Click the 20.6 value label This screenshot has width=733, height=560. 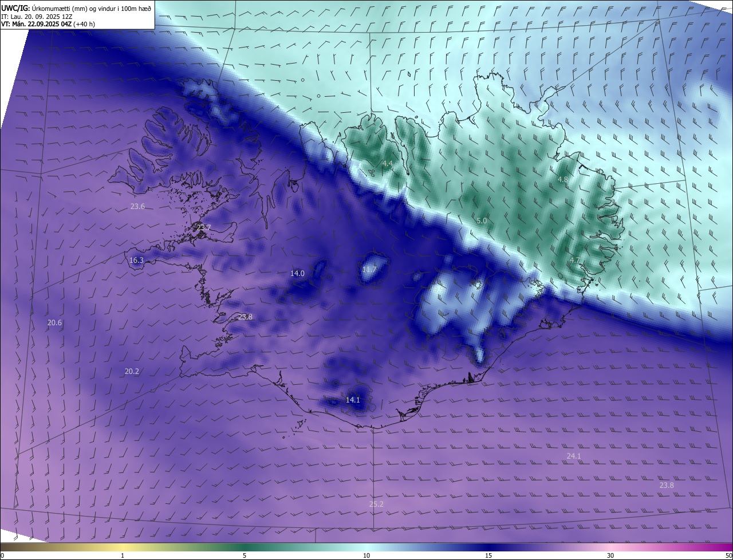(x=54, y=323)
